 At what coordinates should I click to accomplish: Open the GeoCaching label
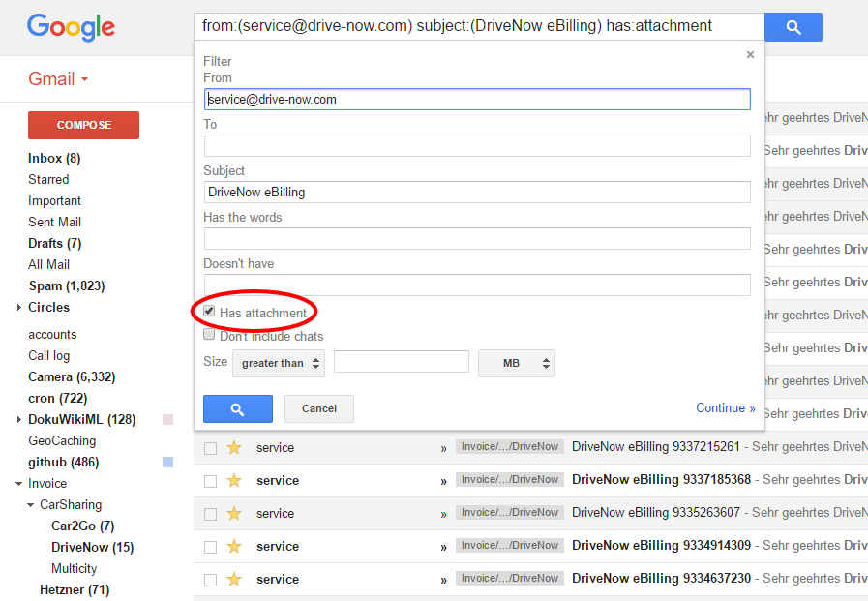pyautogui.click(x=62, y=441)
